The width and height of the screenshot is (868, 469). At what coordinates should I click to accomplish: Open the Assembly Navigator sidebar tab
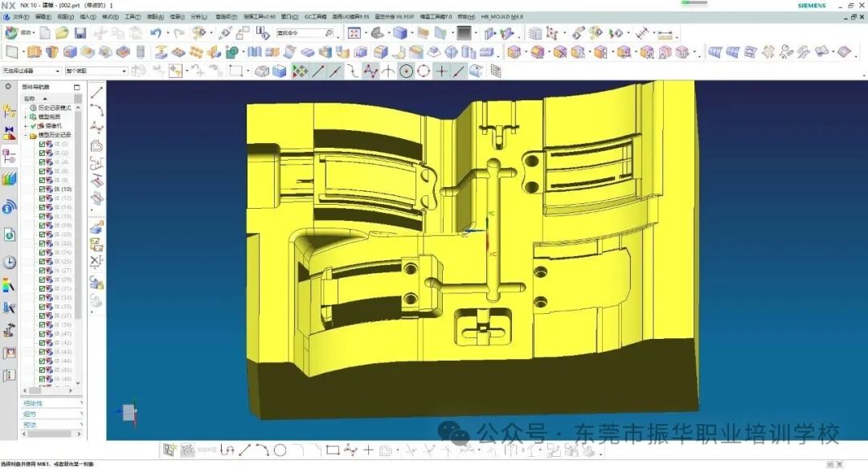pos(9,112)
